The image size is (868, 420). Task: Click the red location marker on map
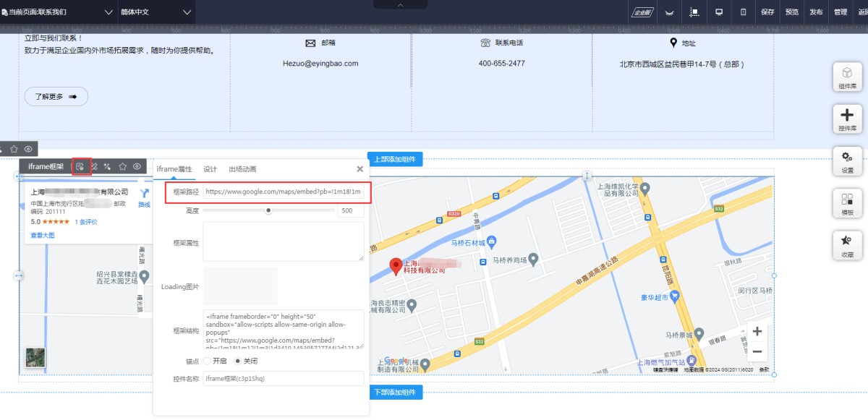(396, 267)
